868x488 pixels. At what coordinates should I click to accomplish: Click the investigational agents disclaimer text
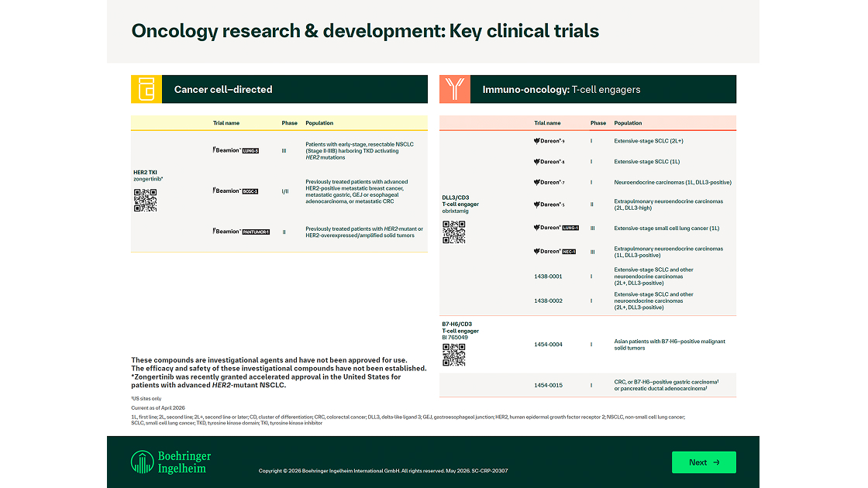point(278,373)
